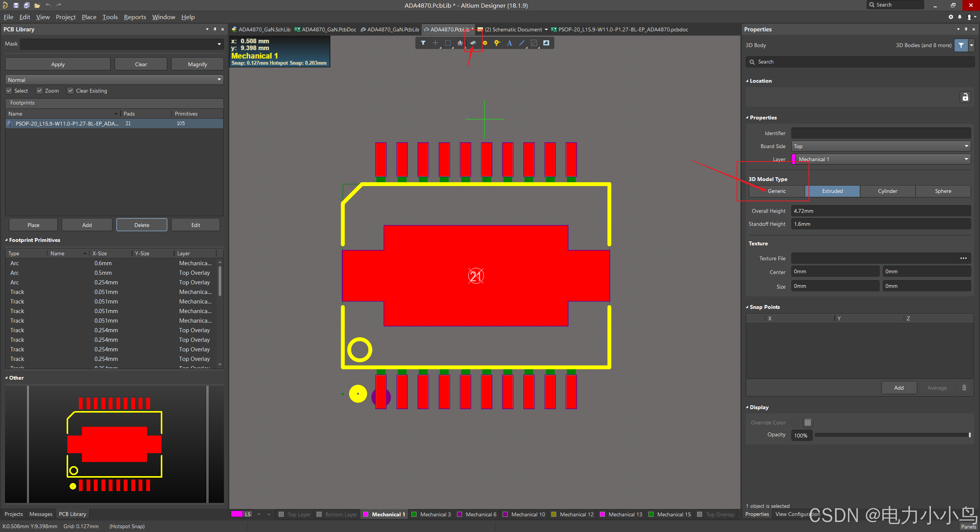Click the Opacity slider track
The height and width of the screenshot is (532, 980).
892,435
